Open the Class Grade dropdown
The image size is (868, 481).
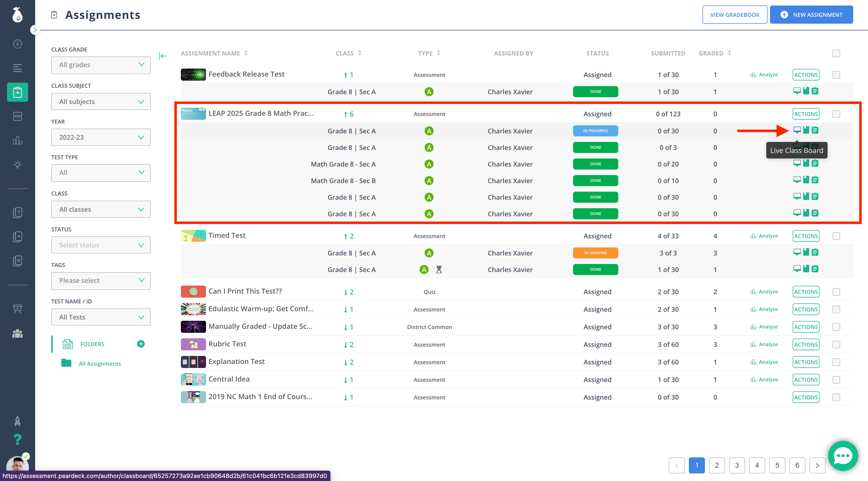pyautogui.click(x=101, y=65)
